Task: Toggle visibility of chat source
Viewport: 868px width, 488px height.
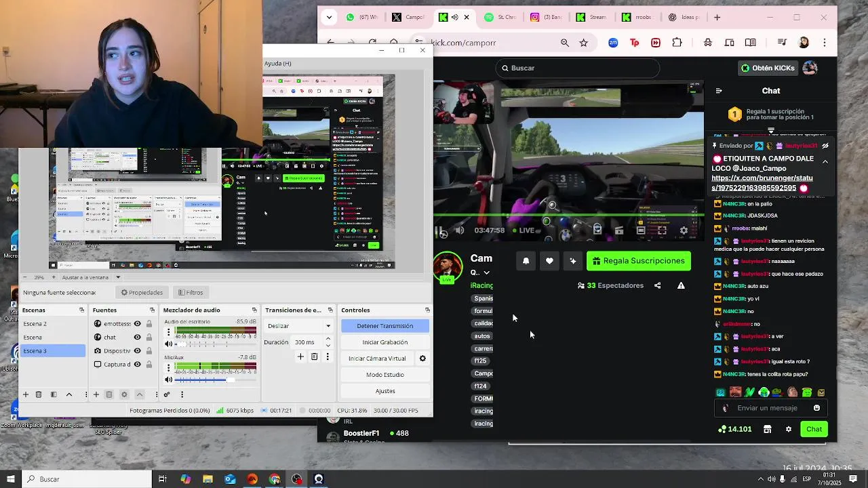Action: pos(137,337)
